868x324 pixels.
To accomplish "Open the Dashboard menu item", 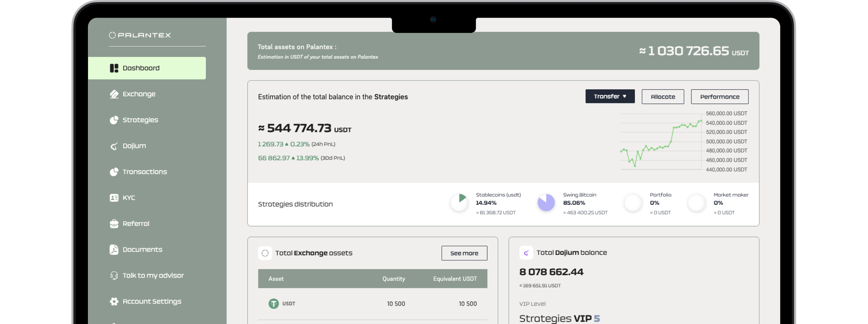I will 147,68.
